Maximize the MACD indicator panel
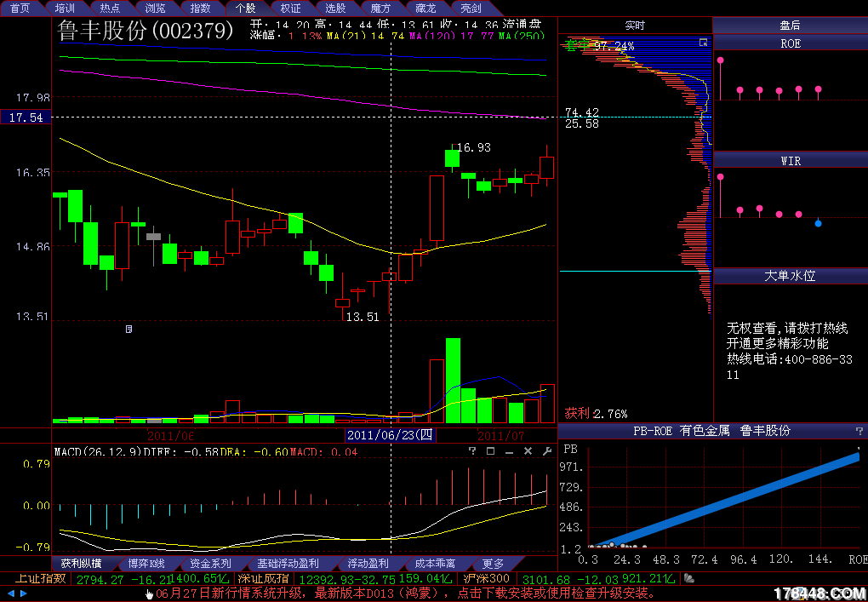This screenshot has width=868, height=602. tap(491, 451)
